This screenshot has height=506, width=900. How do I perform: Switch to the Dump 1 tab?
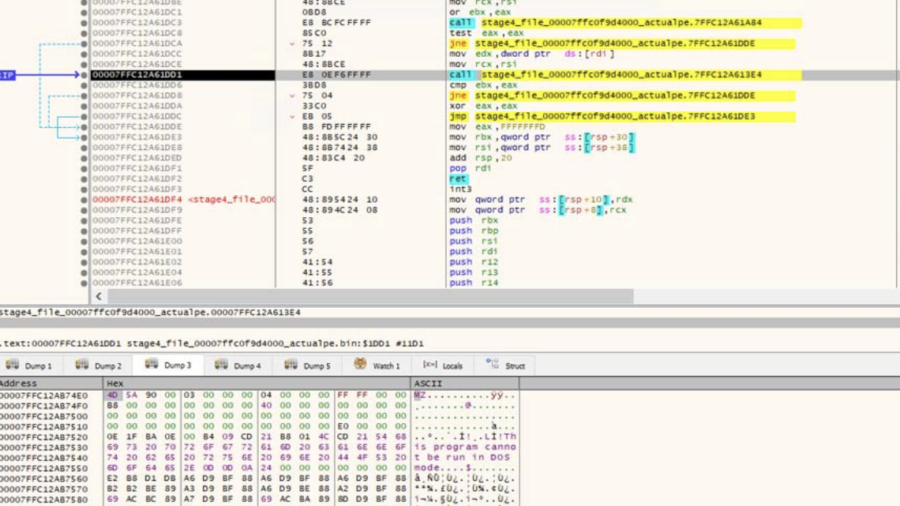pyautogui.click(x=29, y=365)
